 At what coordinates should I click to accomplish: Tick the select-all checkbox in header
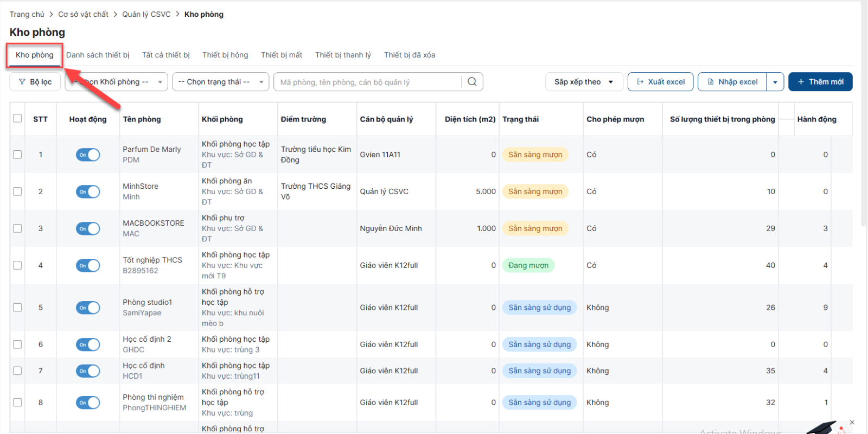(17, 118)
